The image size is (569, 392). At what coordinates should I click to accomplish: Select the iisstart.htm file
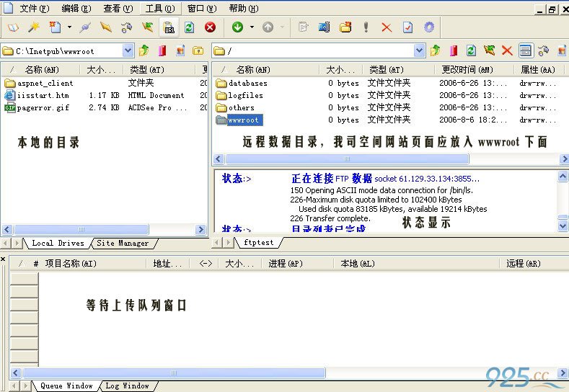point(37,95)
